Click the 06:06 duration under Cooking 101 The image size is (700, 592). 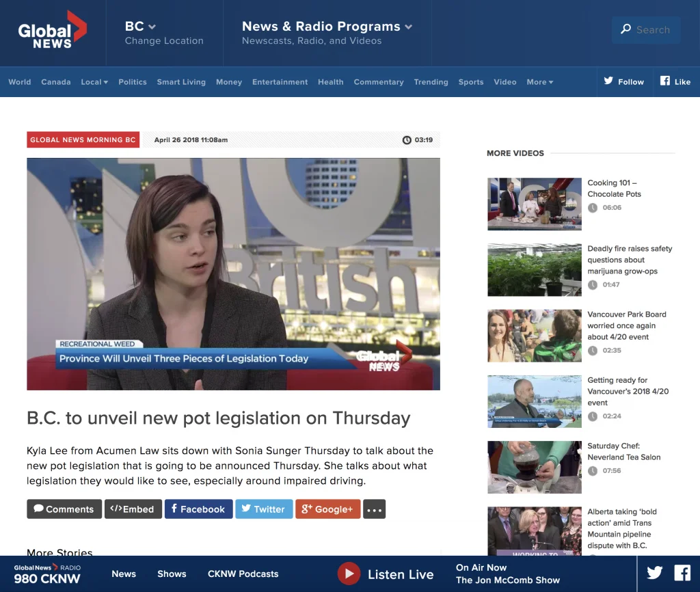[612, 208]
